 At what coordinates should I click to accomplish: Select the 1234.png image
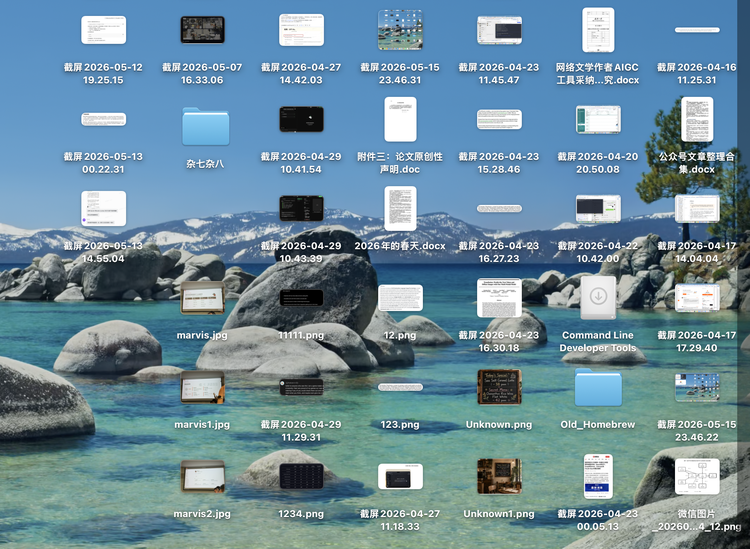301,476
